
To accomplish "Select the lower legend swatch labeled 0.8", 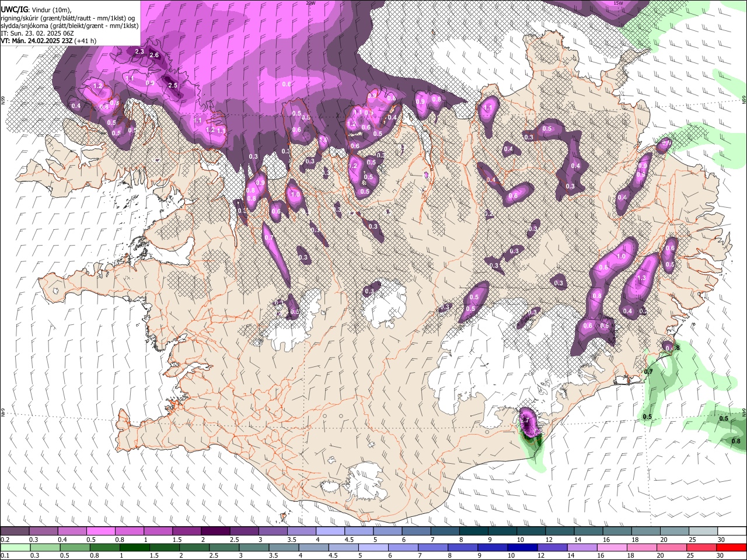I will click(104, 547).
